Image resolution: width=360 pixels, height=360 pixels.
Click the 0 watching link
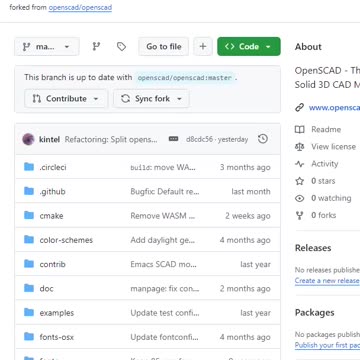(331, 198)
